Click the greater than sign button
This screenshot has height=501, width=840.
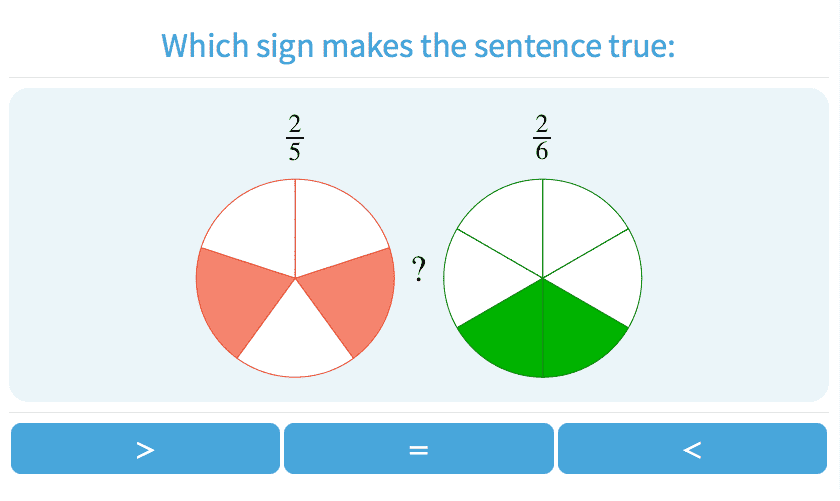pos(145,449)
